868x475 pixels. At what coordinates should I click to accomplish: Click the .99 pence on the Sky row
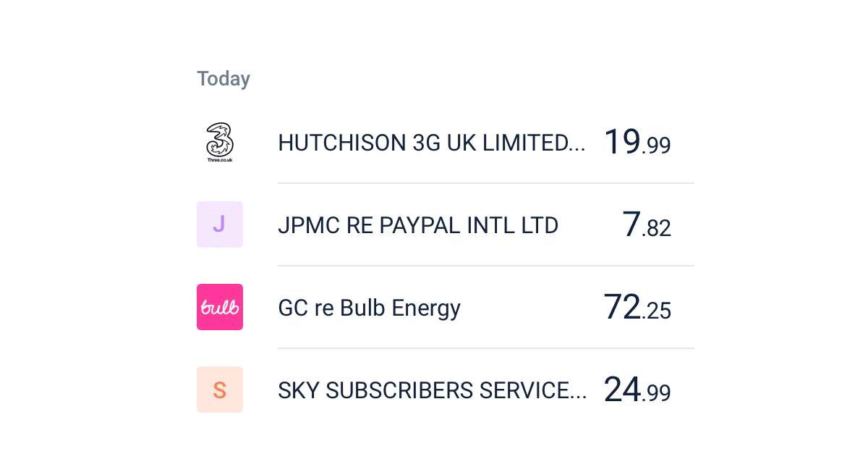[x=657, y=394]
